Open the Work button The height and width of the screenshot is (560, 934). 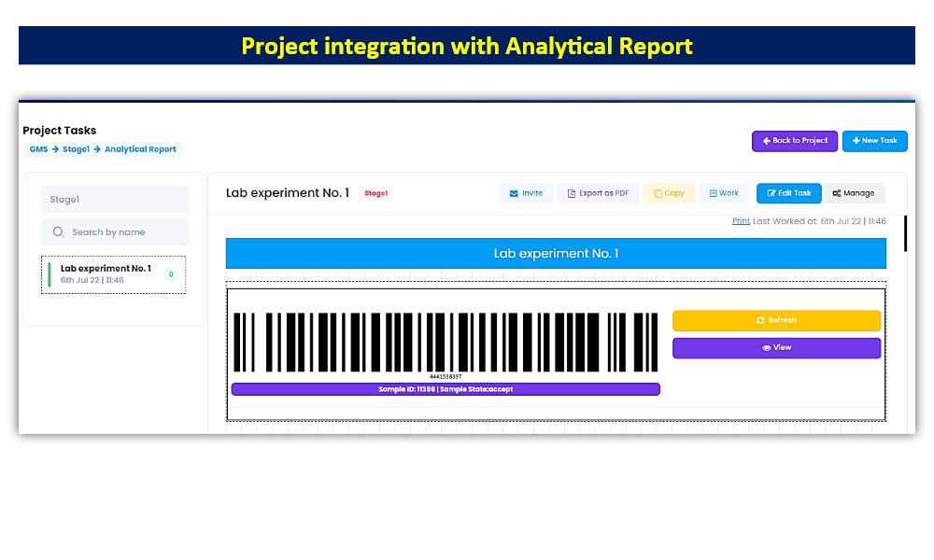(724, 193)
